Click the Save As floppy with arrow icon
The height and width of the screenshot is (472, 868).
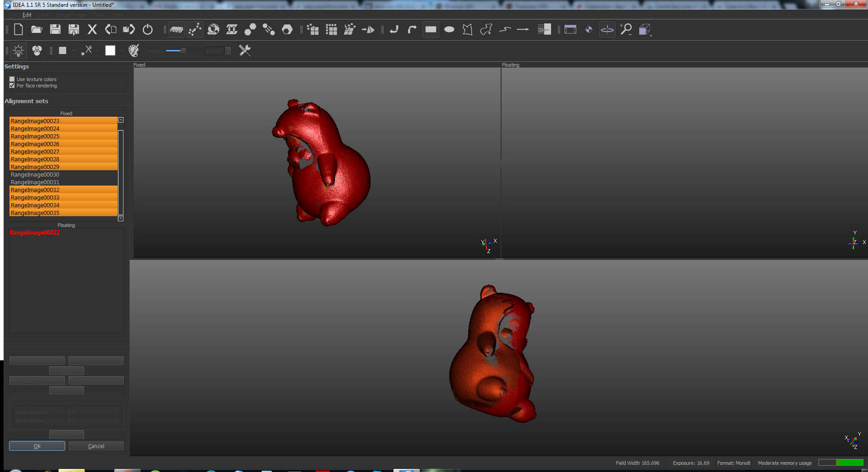coord(74,30)
